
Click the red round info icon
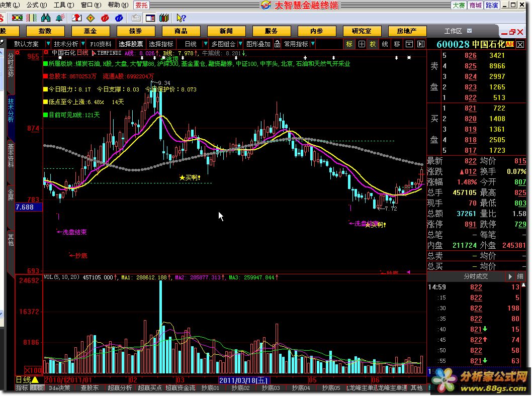click(x=105, y=18)
